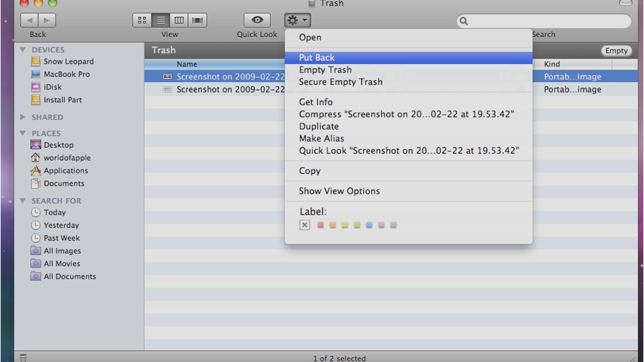Select list view mode toggle

click(x=160, y=20)
